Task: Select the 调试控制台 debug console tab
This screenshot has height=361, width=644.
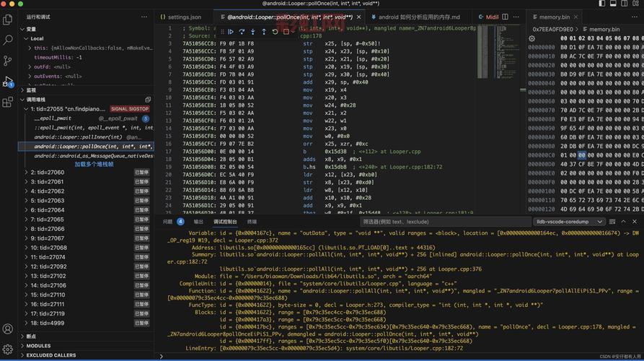Action: tap(225, 222)
